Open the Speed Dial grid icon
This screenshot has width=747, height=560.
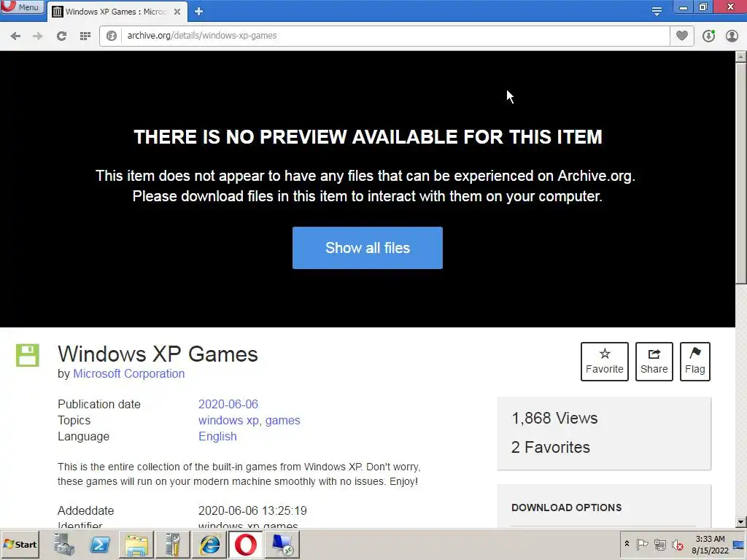[85, 36]
